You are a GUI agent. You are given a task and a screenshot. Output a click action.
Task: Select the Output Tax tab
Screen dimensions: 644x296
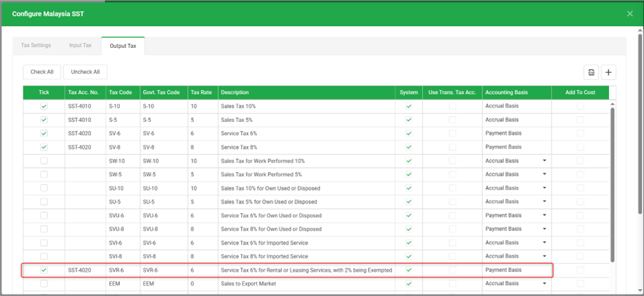point(123,46)
